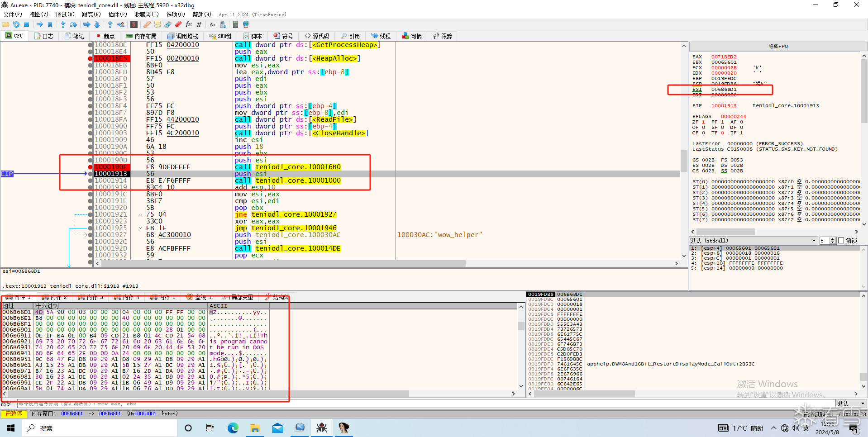Open the 默认 dropdown beside command bar
The image size is (868, 437).
[851, 403]
